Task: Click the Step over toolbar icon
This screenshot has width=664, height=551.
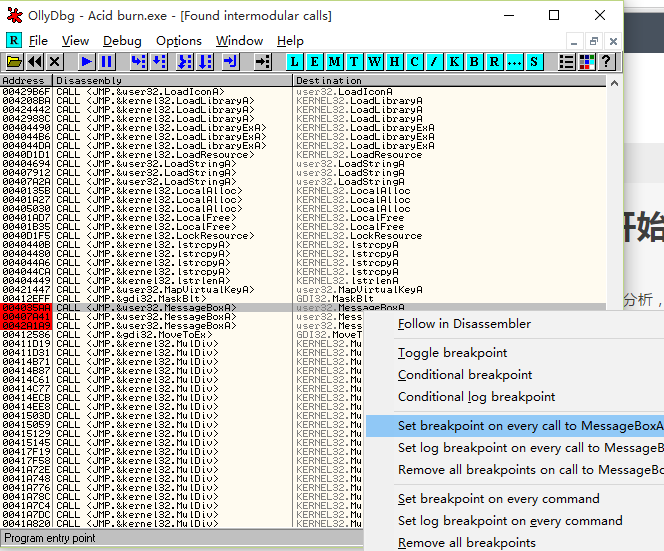Action: tap(159, 62)
